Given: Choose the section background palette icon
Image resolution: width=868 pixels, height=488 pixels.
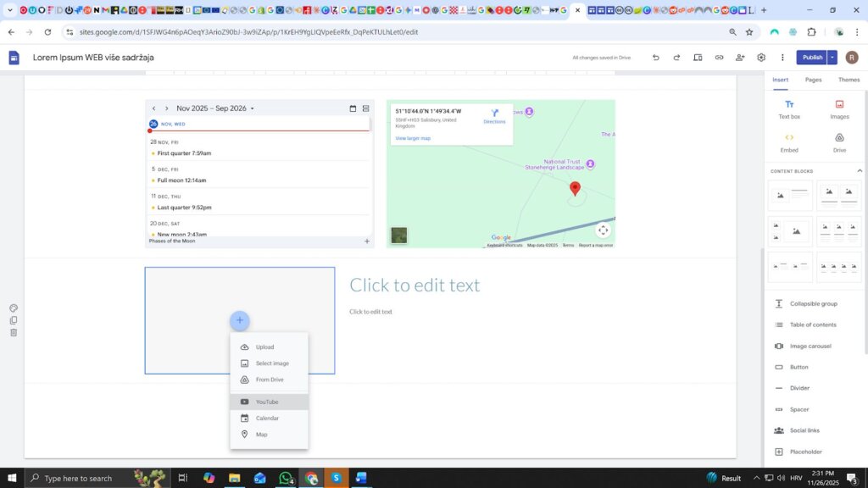Looking at the screenshot, I should 14,308.
